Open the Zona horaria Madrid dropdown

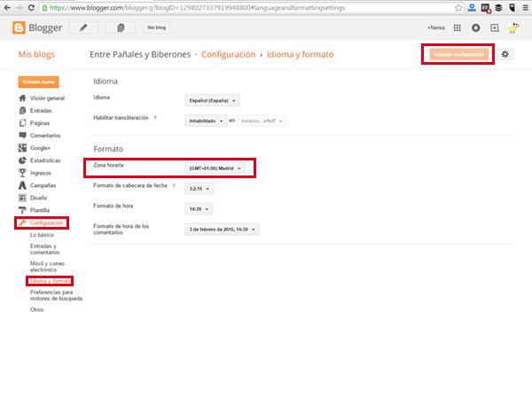tap(215, 168)
